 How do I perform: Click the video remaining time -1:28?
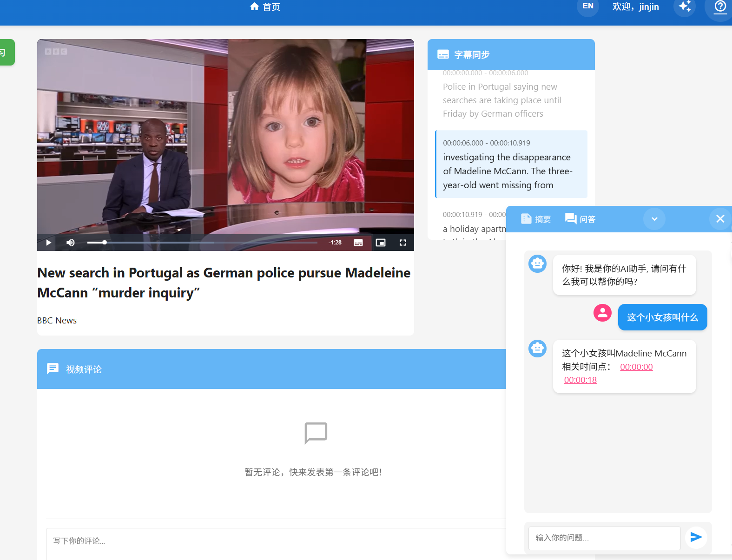[335, 243]
